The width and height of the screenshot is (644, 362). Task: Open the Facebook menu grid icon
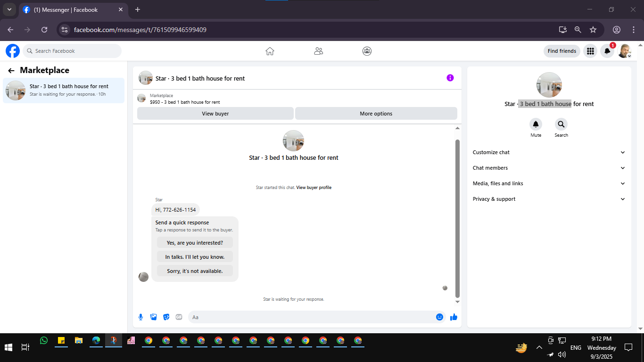(590, 51)
